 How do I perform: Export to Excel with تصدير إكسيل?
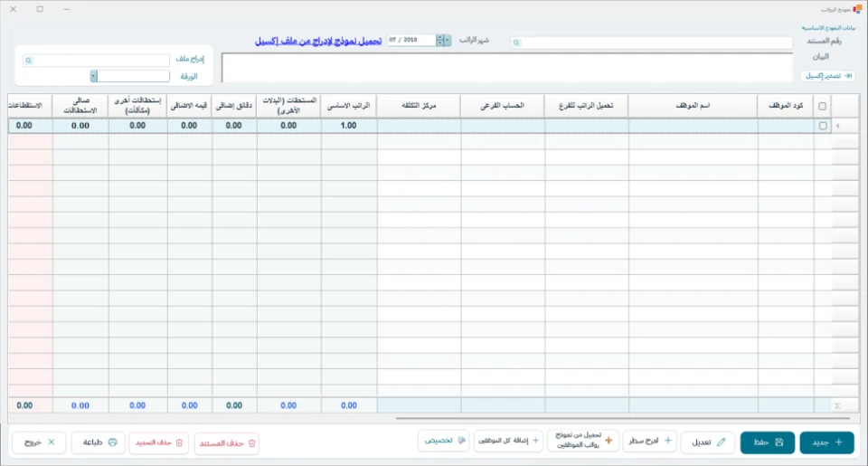pos(828,76)
